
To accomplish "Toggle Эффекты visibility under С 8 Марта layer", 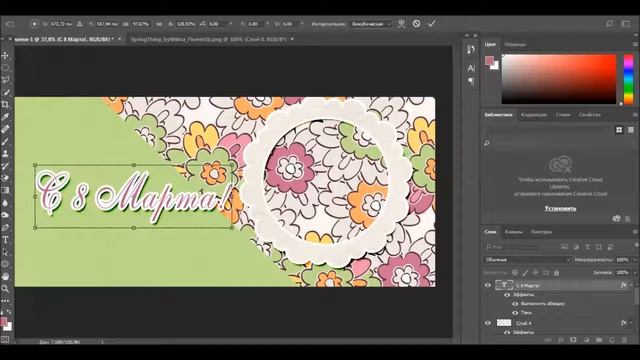I will pos(507,295).
